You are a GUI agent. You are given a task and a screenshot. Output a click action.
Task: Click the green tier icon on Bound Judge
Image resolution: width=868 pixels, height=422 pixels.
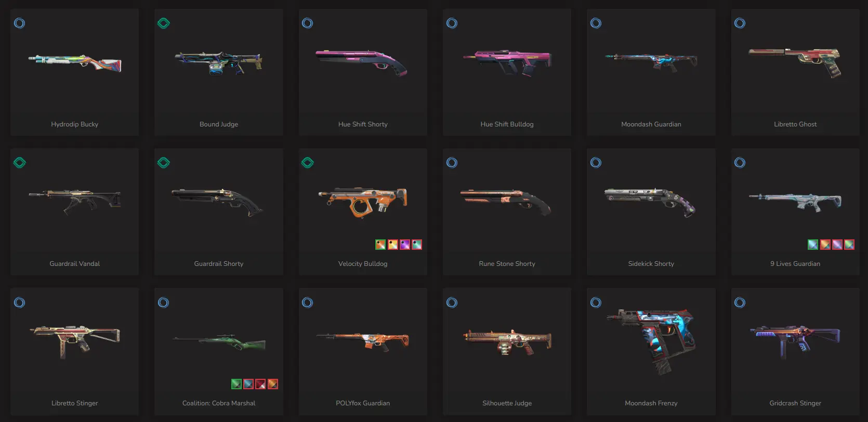pos(163,23)
